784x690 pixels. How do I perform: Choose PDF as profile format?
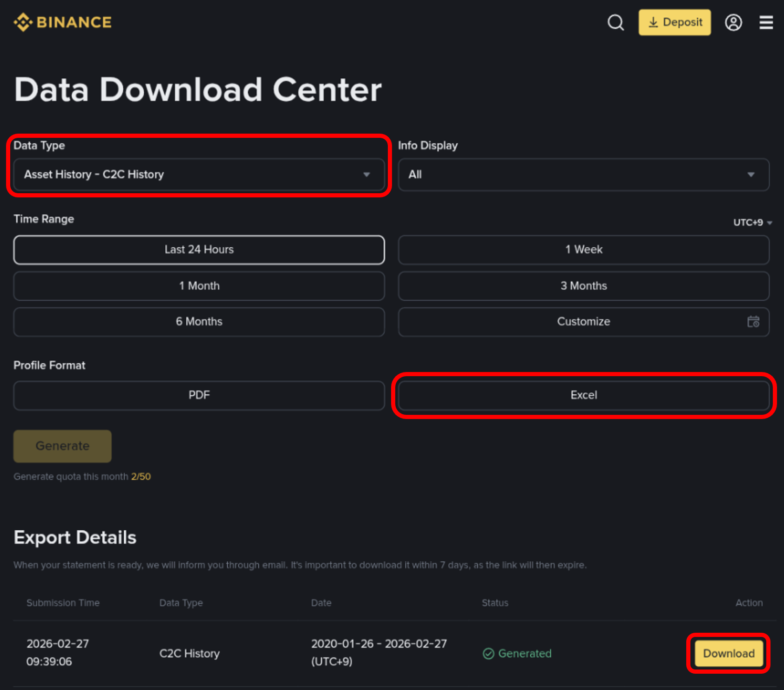pyautogui.click(x=199, y=395)
